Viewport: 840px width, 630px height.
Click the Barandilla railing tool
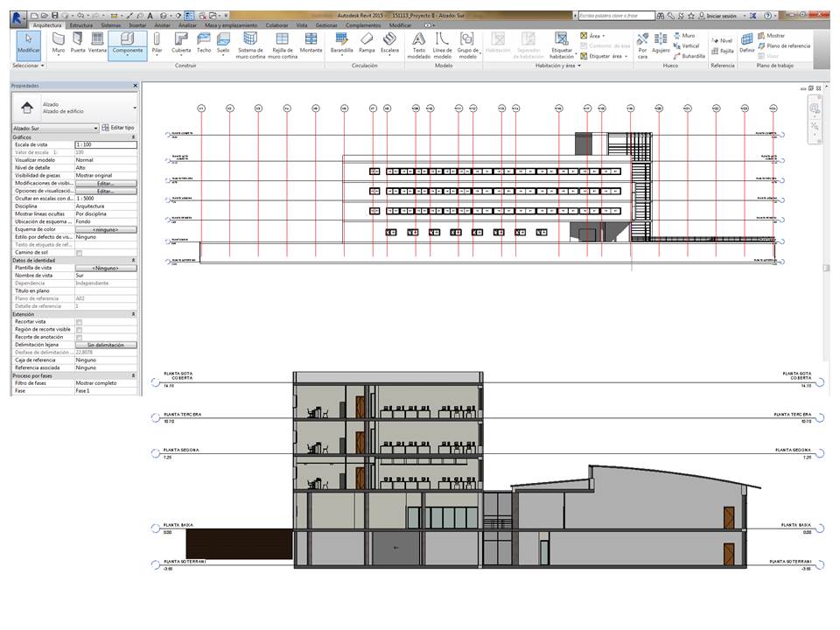click(341, 41)
